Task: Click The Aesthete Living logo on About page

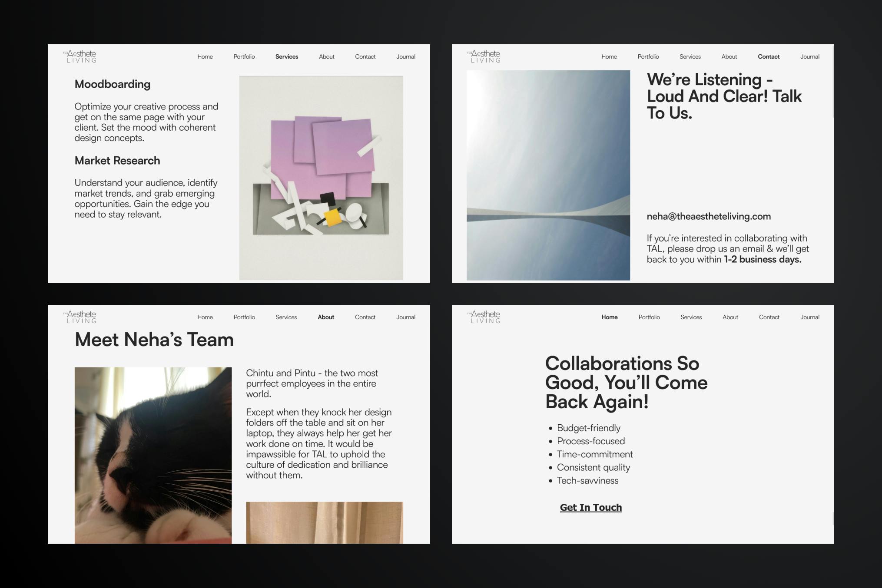Action: pyautogui.click(x=81, y=317)
